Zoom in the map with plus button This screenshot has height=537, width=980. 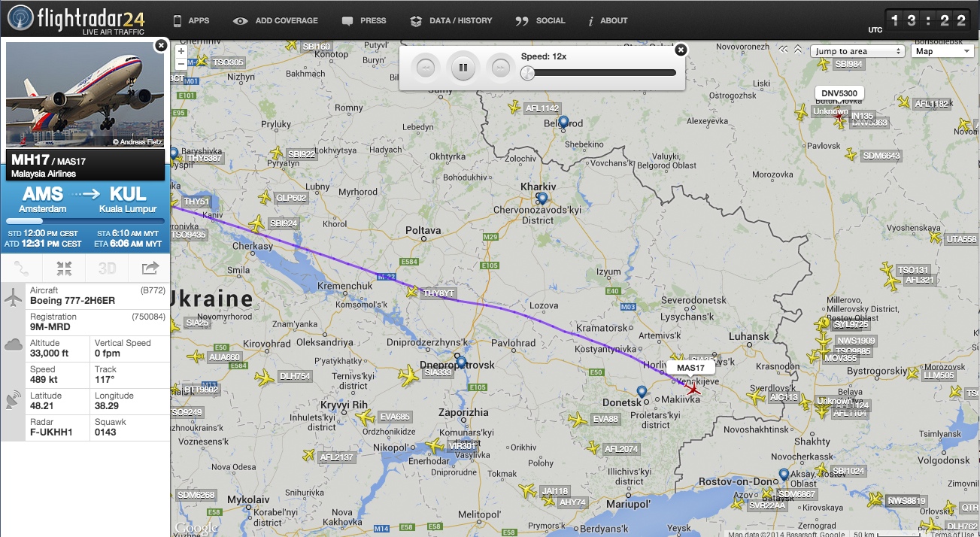pyautogui.click(x=181, y=51)
